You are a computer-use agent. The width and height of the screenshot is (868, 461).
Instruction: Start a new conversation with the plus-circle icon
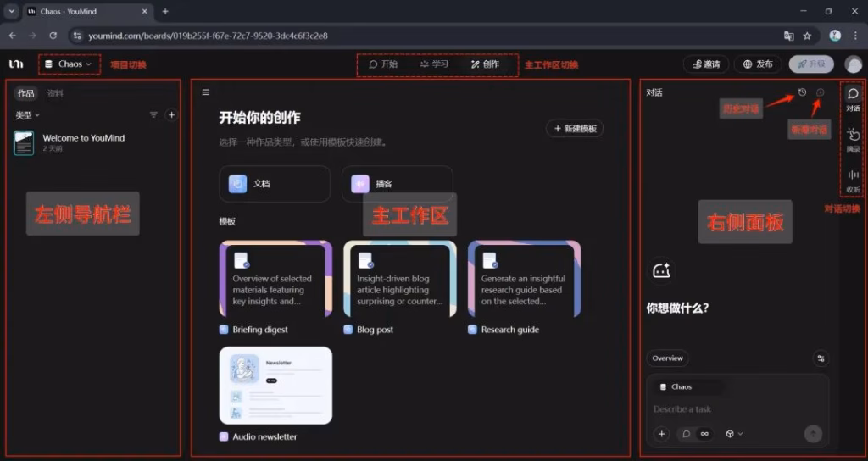820,92
